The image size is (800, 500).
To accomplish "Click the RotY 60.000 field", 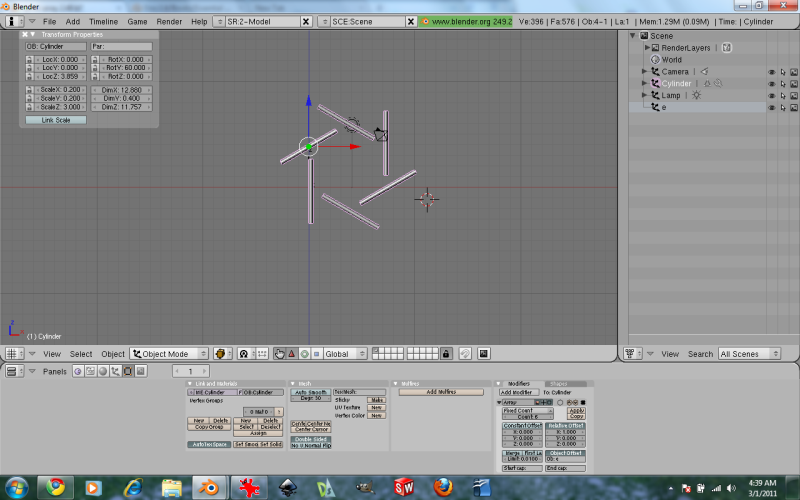I will tap(126, 68).
